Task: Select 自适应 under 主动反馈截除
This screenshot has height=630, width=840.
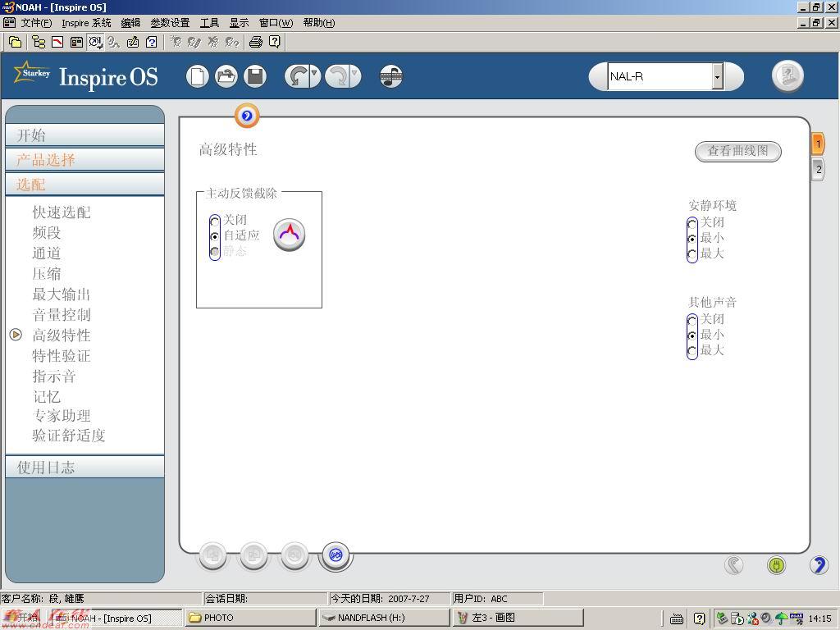Action: [x=215, y=236]
